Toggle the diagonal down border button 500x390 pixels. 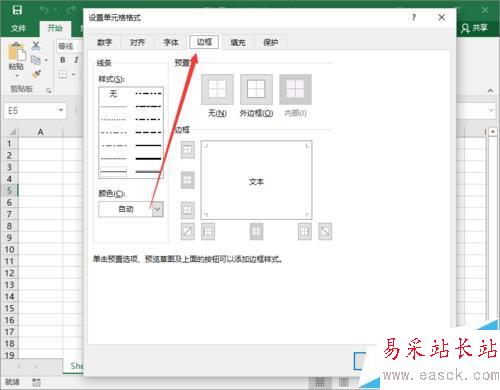point(325,231)
